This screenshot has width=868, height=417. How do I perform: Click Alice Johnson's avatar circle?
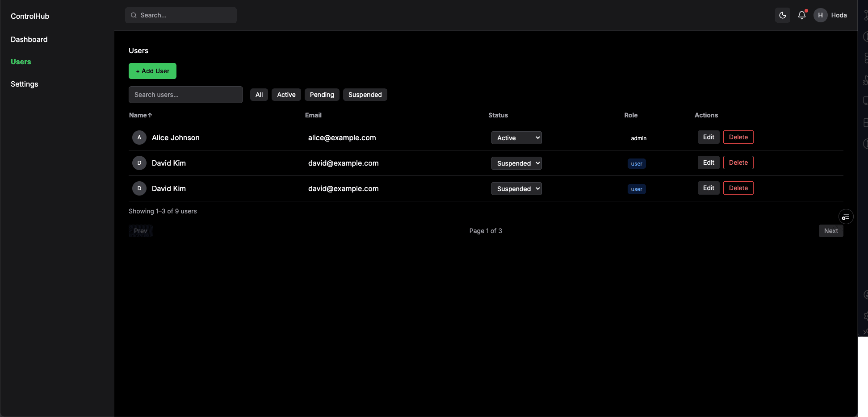pos(139,138)
